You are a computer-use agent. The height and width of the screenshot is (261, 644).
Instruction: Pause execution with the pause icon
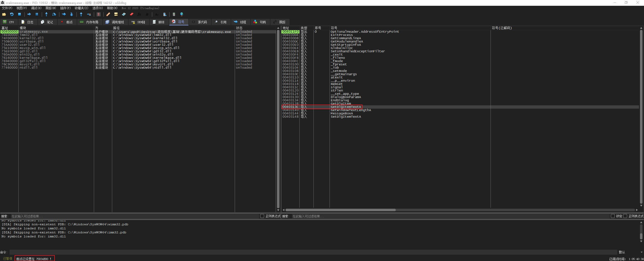point(37,14)
